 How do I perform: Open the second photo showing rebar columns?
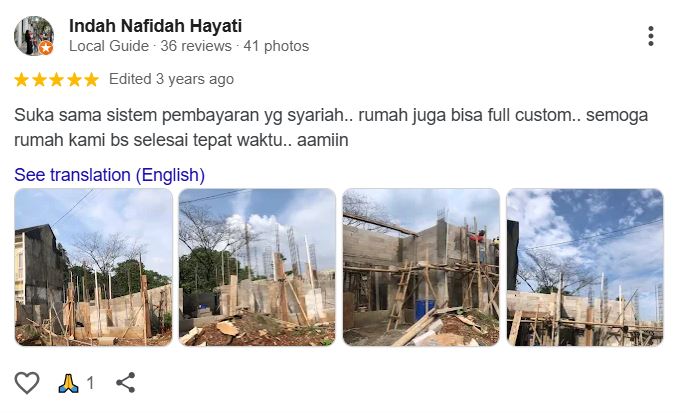pos(257,267)
